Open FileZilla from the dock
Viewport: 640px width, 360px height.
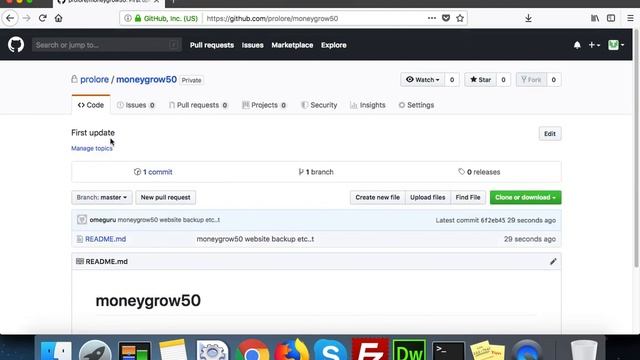(370, 349)
